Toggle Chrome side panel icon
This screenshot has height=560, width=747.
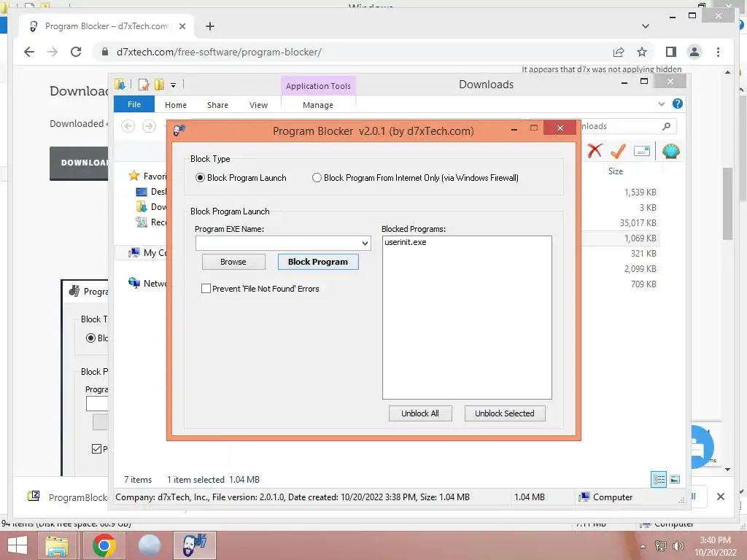[671, 52]
